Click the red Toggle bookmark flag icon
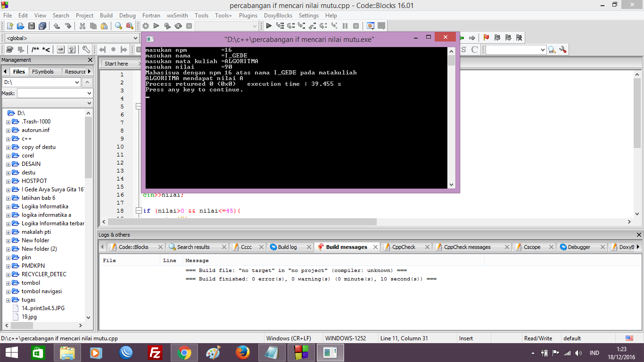Image resolution: width=644 pixels, height=362 pixels. [486, 38]
